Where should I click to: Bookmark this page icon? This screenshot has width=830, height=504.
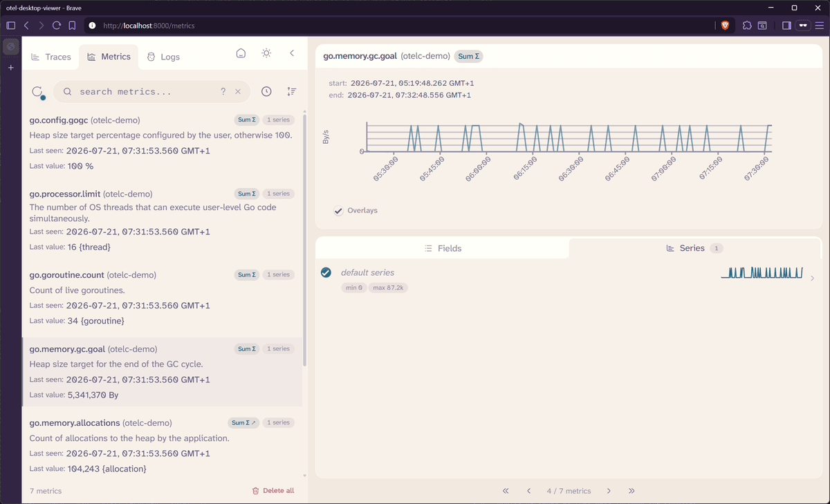click(x=72, y=26)
